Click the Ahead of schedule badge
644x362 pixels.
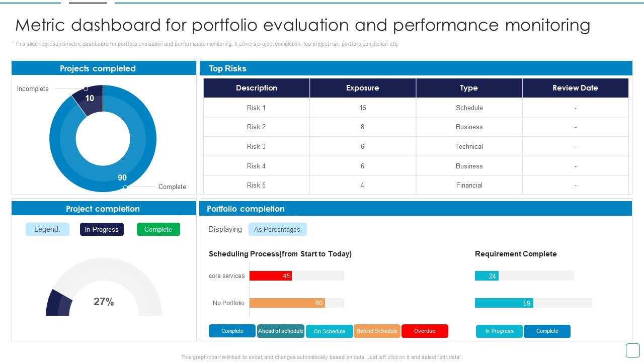tap(280, 331)
